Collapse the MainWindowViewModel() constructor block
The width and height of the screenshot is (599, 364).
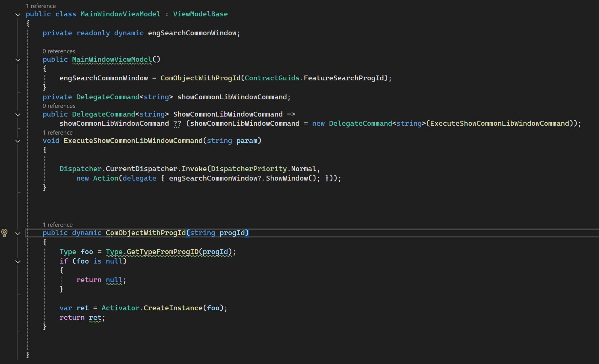[18, 60]
